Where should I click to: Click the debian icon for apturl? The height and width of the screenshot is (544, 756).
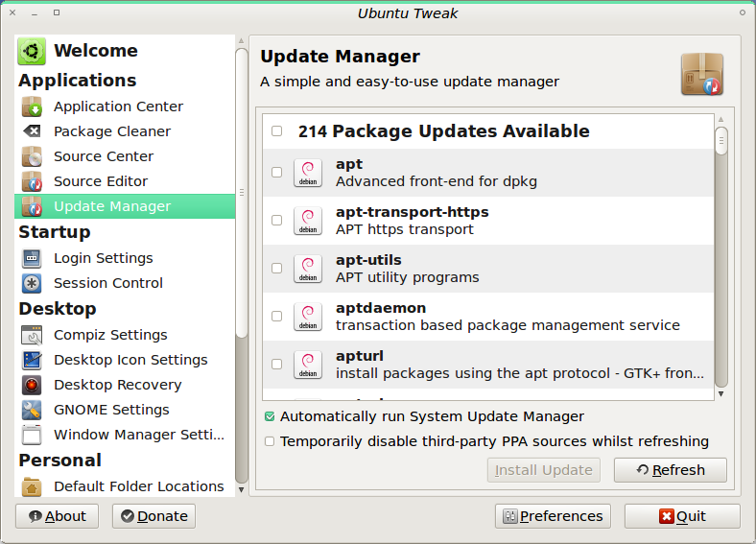coord(308,365)
